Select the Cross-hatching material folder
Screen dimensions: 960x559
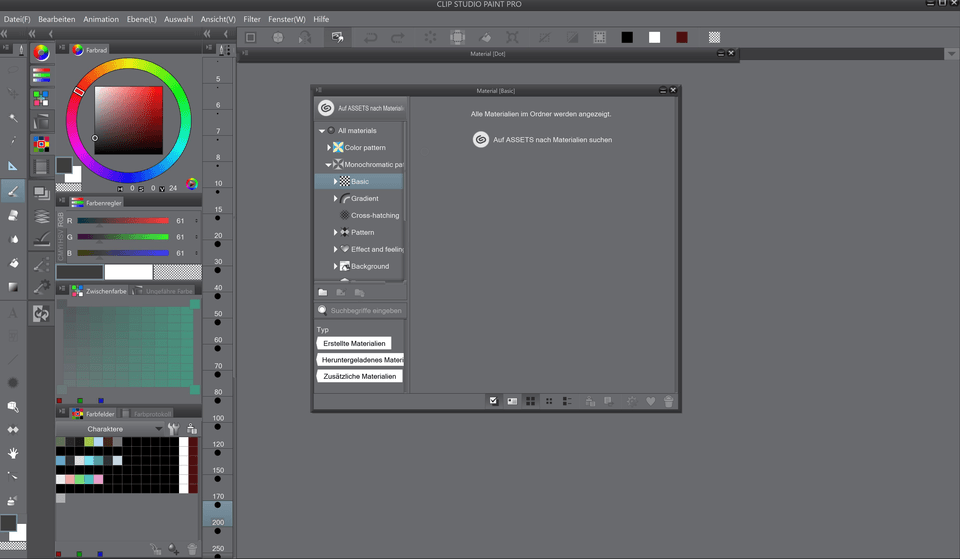(x=374, y=215)
